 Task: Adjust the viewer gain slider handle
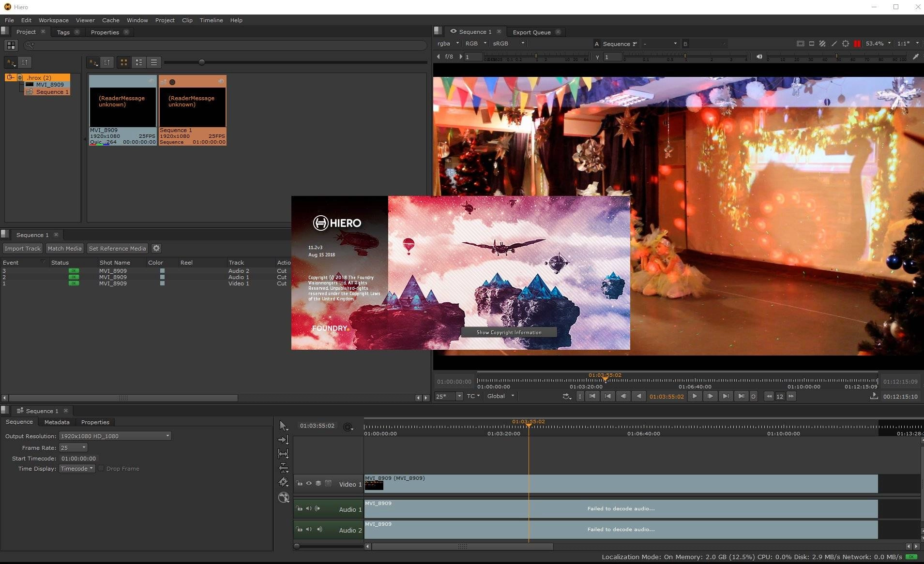[535, 57]
